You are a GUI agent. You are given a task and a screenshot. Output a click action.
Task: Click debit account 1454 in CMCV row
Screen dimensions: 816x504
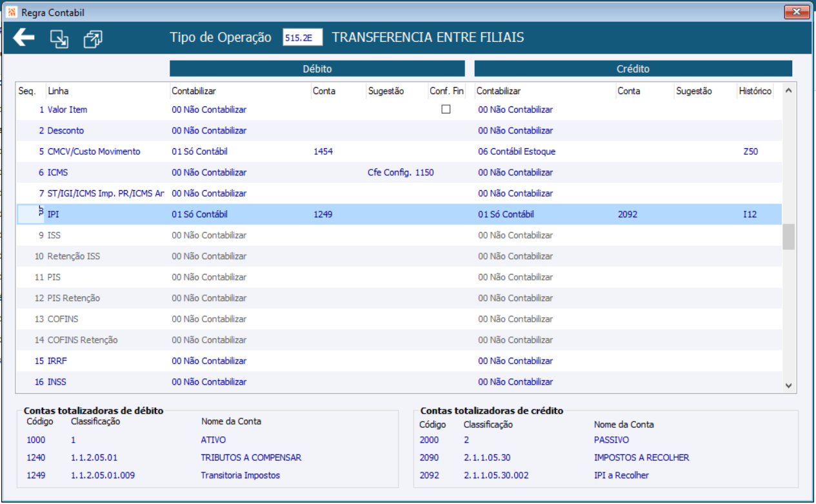pos(323,151)
